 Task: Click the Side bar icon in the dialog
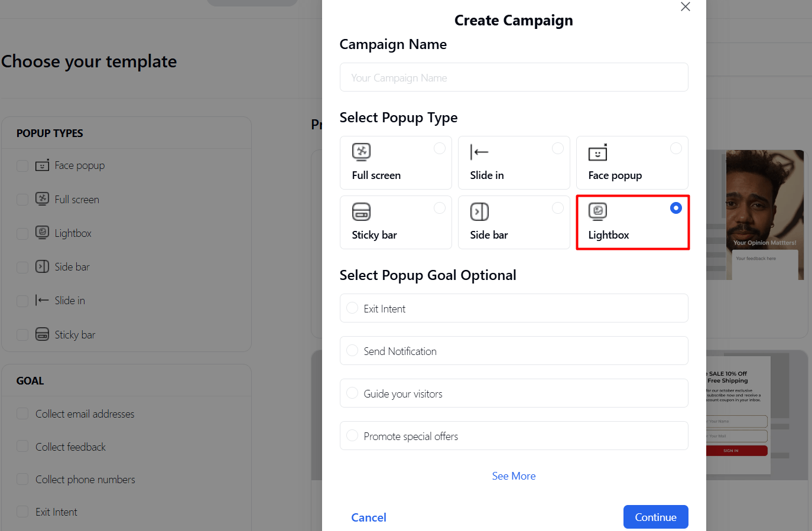coord(479,211)
